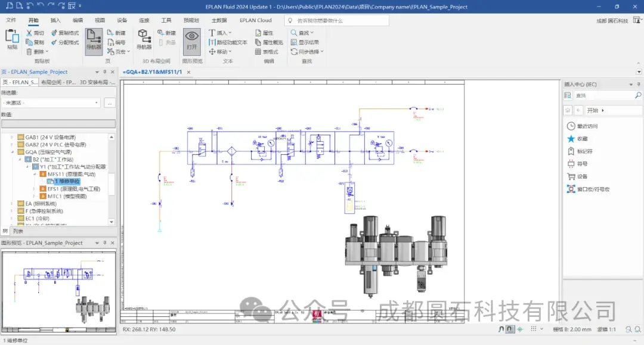Select the EA (照明系统) tree item
644x345 pixels.
point(41,204)
